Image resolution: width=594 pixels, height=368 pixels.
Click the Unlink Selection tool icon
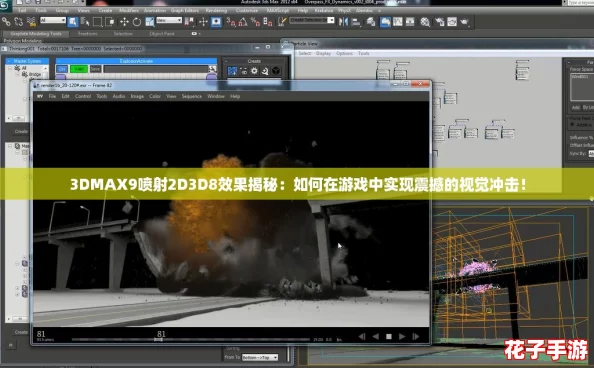coord(18,22)
